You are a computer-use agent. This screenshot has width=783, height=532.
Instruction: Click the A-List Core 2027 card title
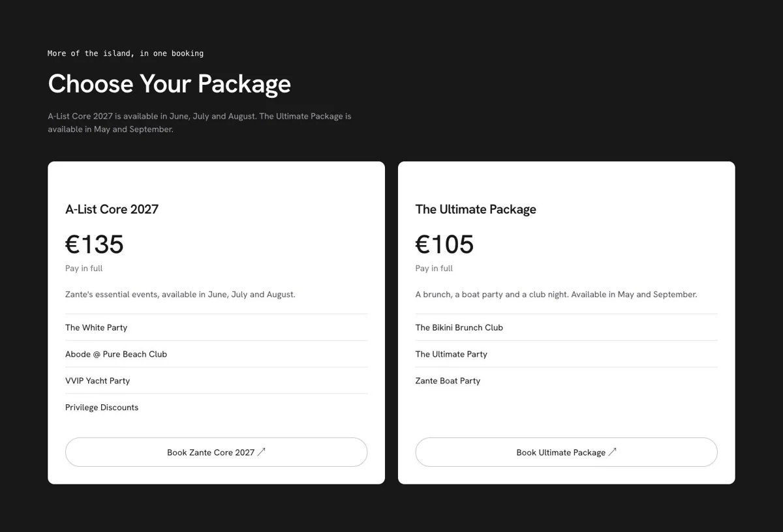click(112, 209)
